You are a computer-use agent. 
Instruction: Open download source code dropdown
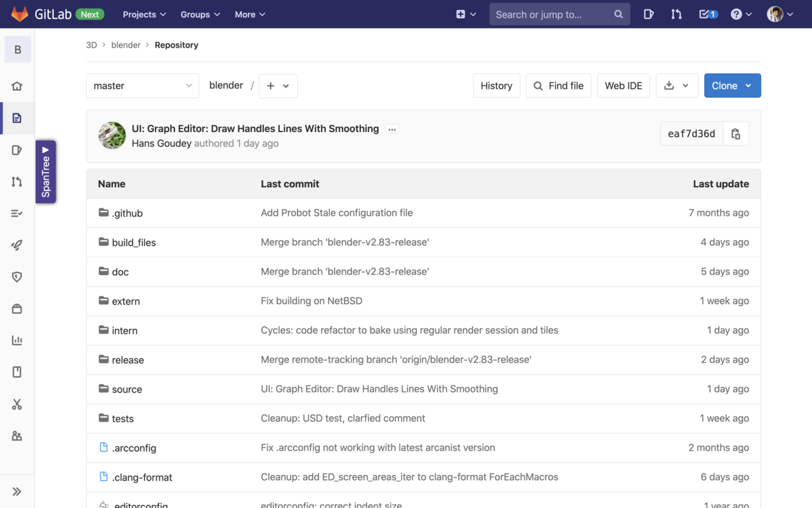coord(676,86)
